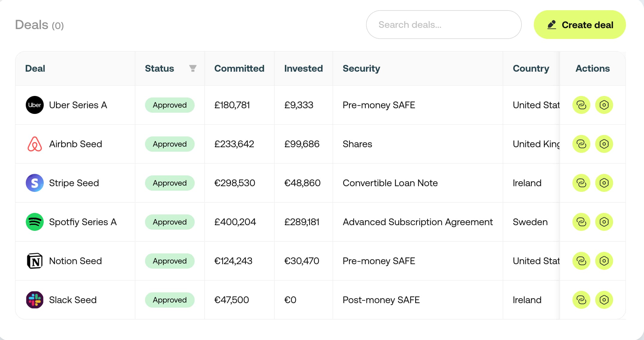Image resolution: width=644 pixels, height=340 pixels.
Task: Focus the Search deals input field
Action: tap(443, 25)
